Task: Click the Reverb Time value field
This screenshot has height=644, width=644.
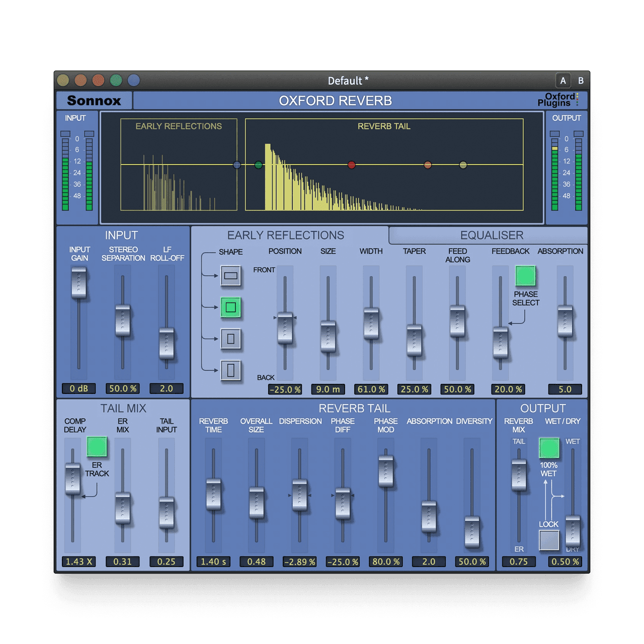Action: [213, 561]
